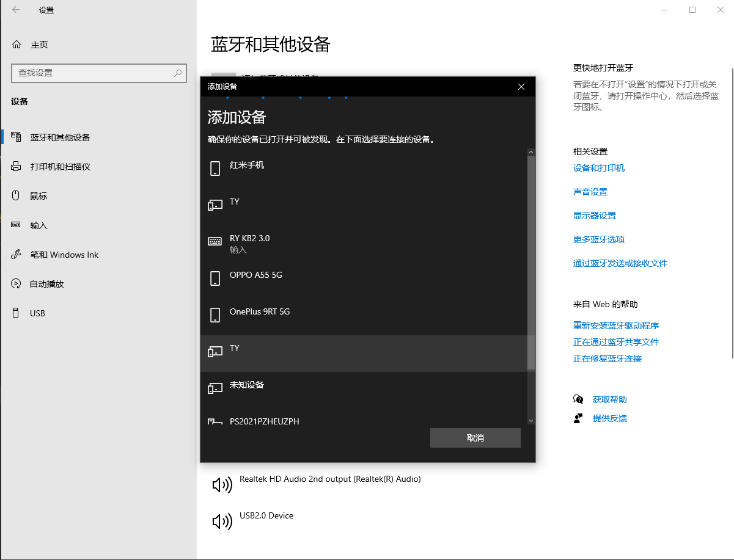734x560 pixels.
Task: Click the back arrow in Settings
Action: coord(15,10)
